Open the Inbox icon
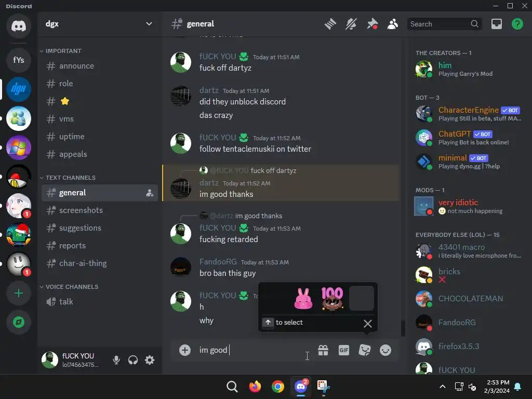 click(x=496, y=24)
